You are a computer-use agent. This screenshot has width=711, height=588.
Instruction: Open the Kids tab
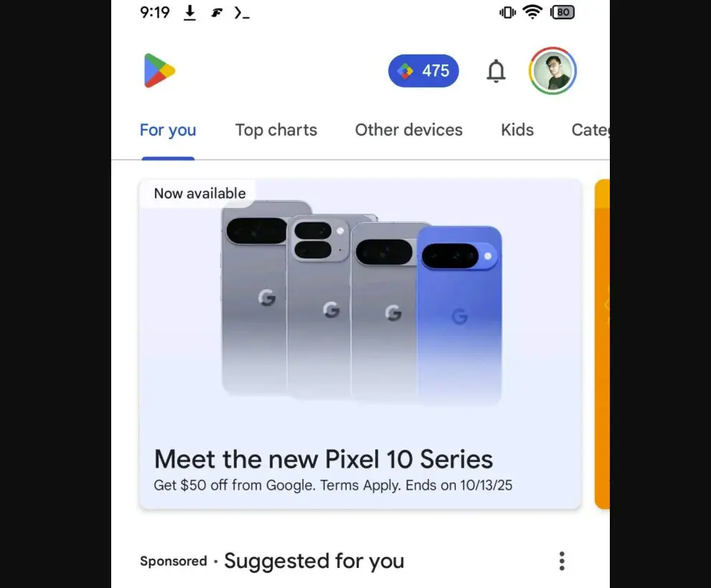click(517, 130)
